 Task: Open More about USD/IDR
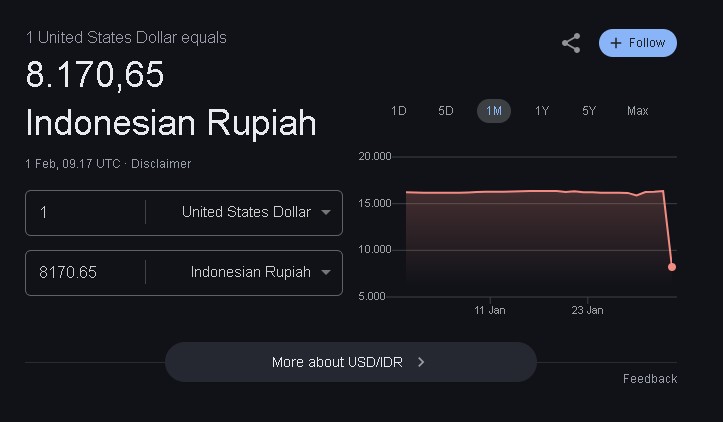(351, 362)
